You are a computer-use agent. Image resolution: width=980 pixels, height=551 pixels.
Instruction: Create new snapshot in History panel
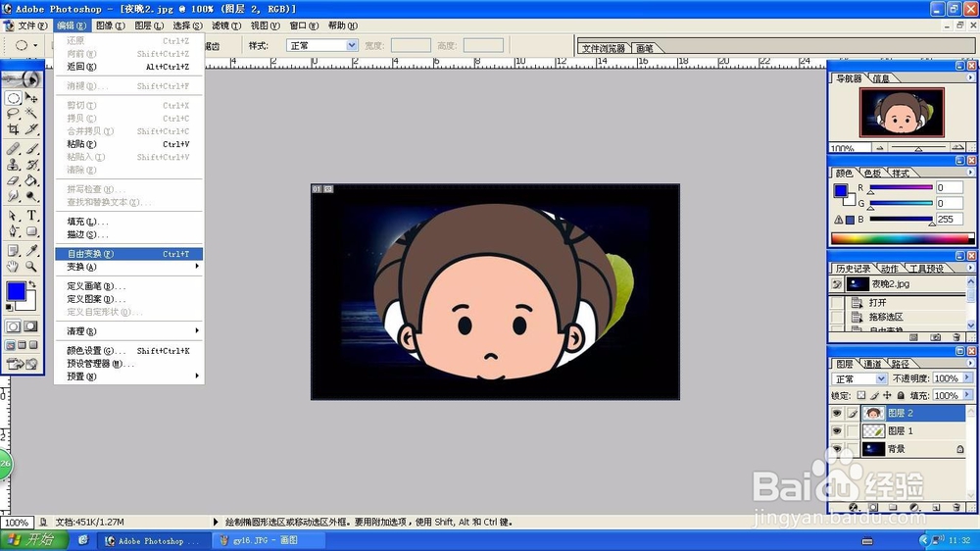(x=936, y=337)
